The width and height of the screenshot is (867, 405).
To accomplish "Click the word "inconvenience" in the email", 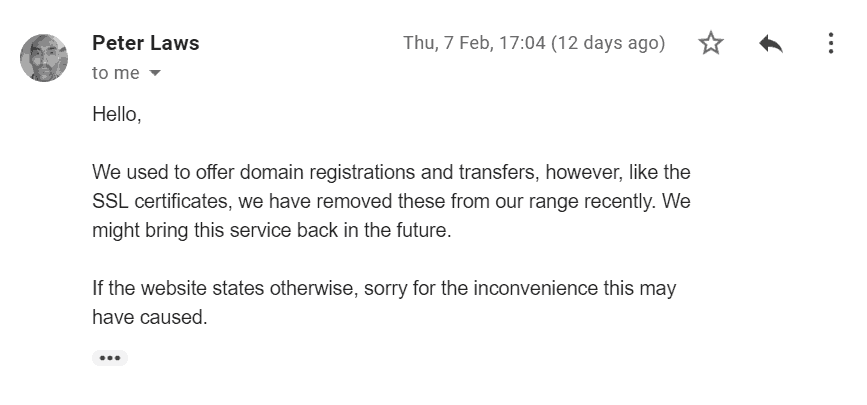I will pos(536,289).
